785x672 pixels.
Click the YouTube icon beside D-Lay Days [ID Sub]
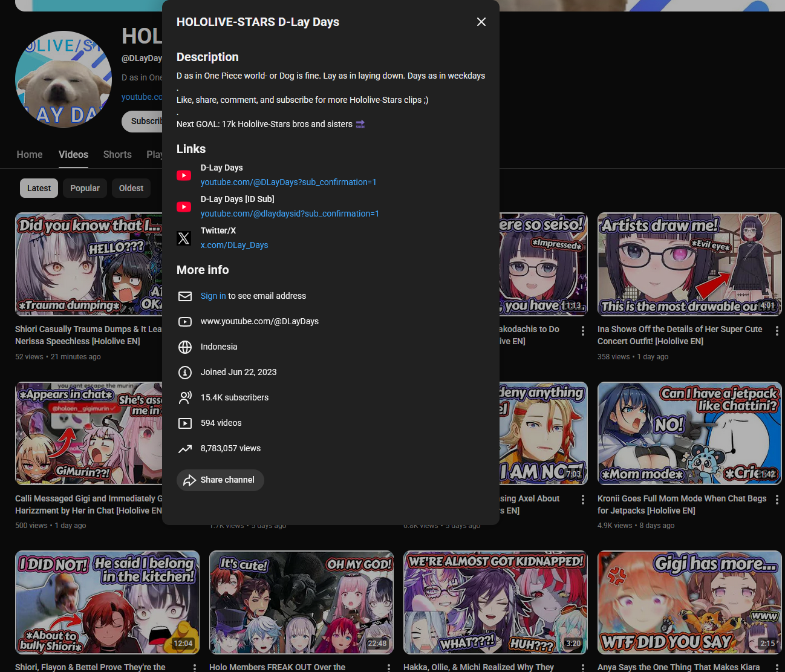tap(184, 207)
